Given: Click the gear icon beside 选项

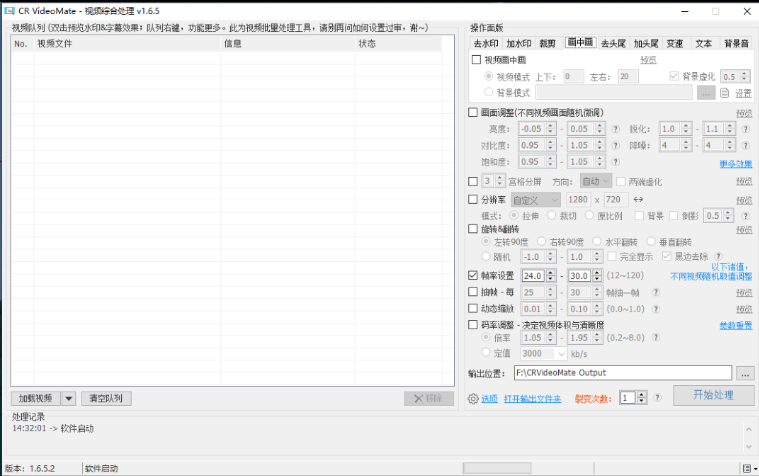Looking at the screenshot, I should (473, 398).
